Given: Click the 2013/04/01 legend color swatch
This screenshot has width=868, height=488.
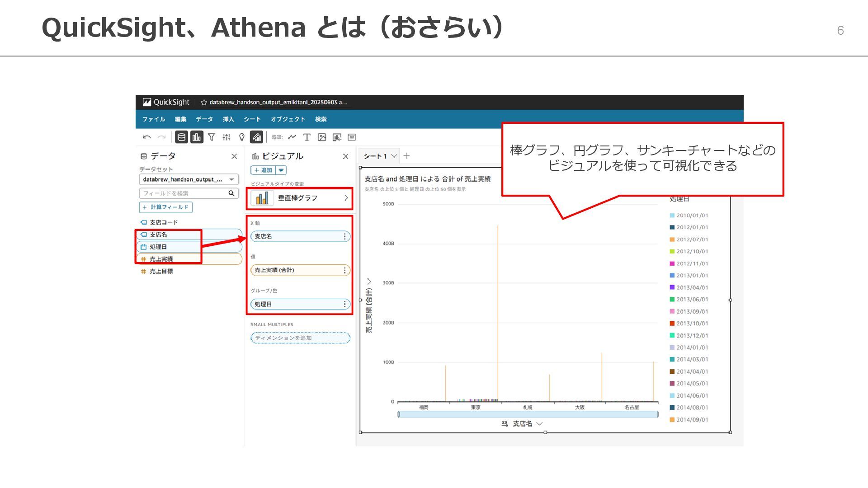Looking at the screenshot, I should click(x=672, y=287).
